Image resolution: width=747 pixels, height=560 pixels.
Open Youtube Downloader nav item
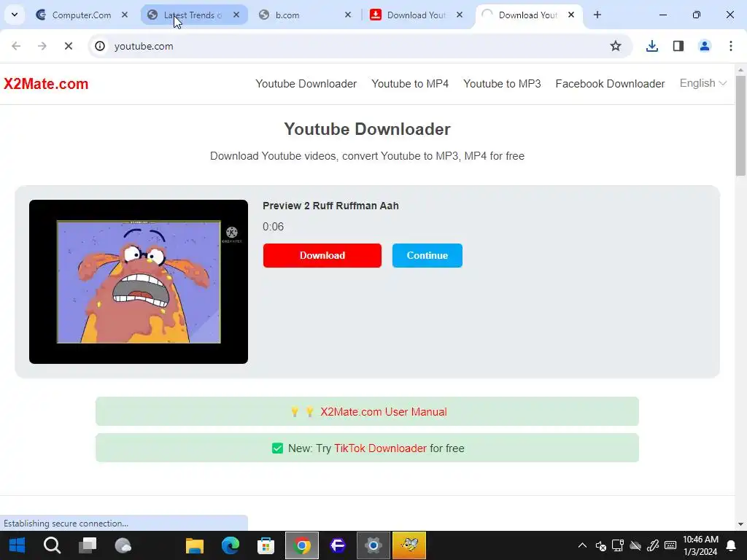(x=306, y=84)
